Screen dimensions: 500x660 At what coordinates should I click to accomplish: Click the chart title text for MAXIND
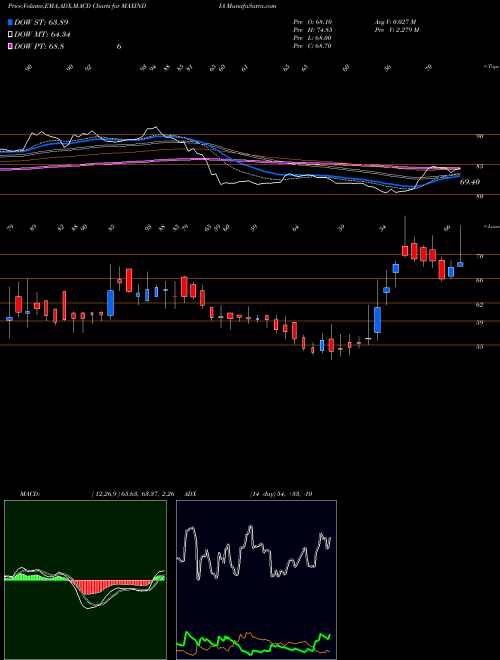click(77, 6)
